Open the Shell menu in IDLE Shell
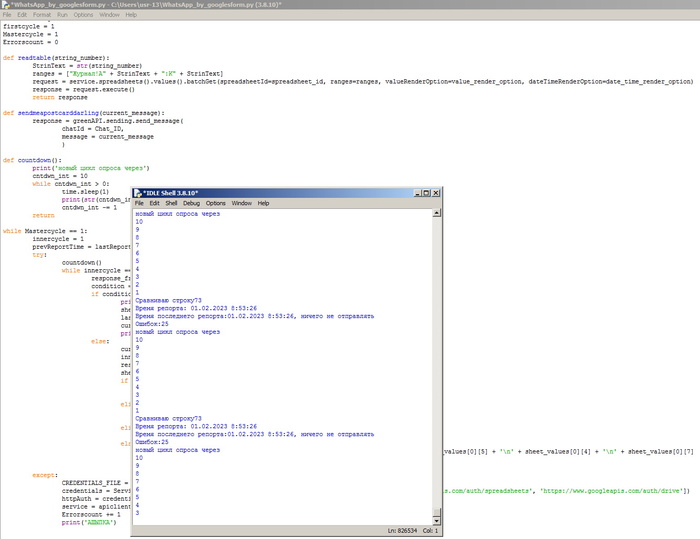 click(171, 203)
